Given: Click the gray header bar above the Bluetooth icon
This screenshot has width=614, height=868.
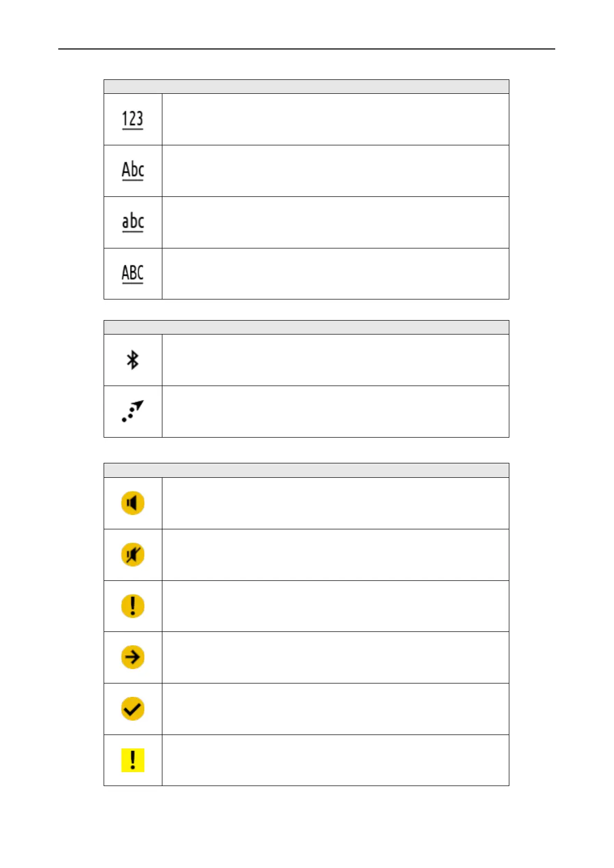Looking at the screenshot, I should point(306,327).
